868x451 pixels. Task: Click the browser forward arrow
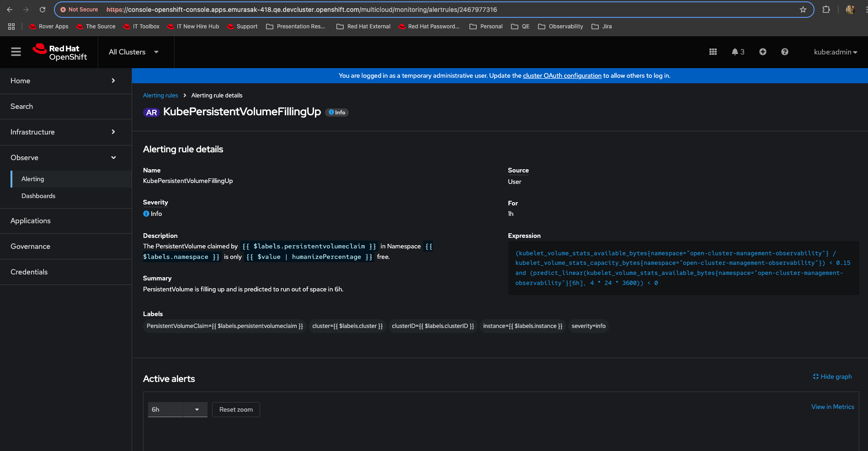26,10
